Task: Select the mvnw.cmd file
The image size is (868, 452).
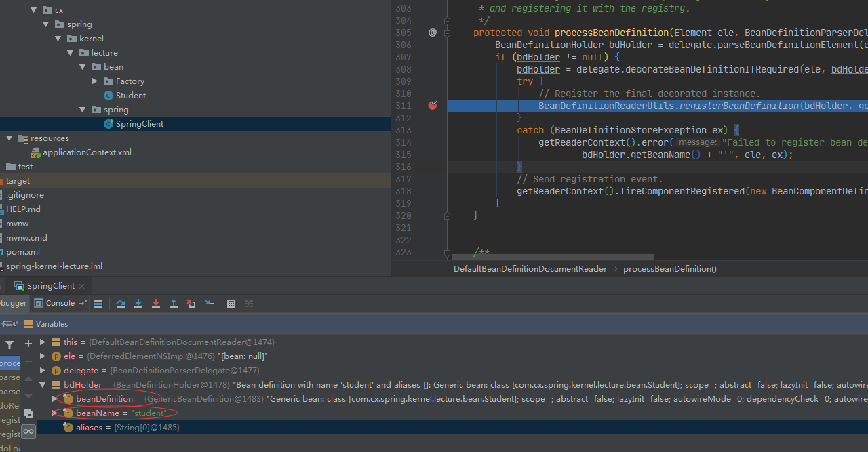Action: click(24, 238)
